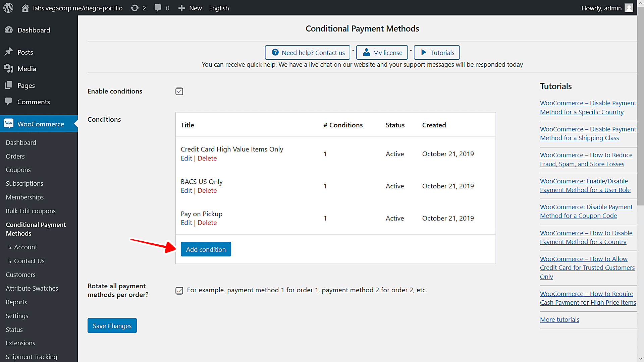Click the question mark help icon
The width and height of the screenshot is (644, 362).
click(275, 52)
